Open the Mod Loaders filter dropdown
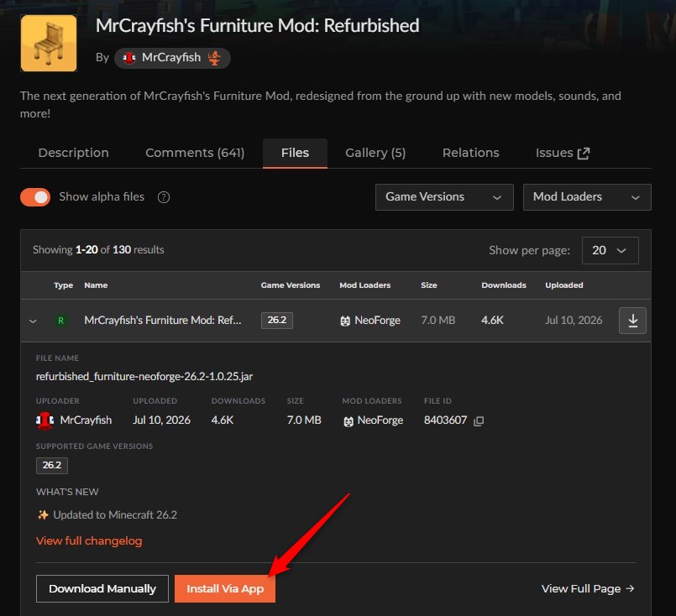Image resolution: width=676 pixels, height=616 pixels. point(587,197)
